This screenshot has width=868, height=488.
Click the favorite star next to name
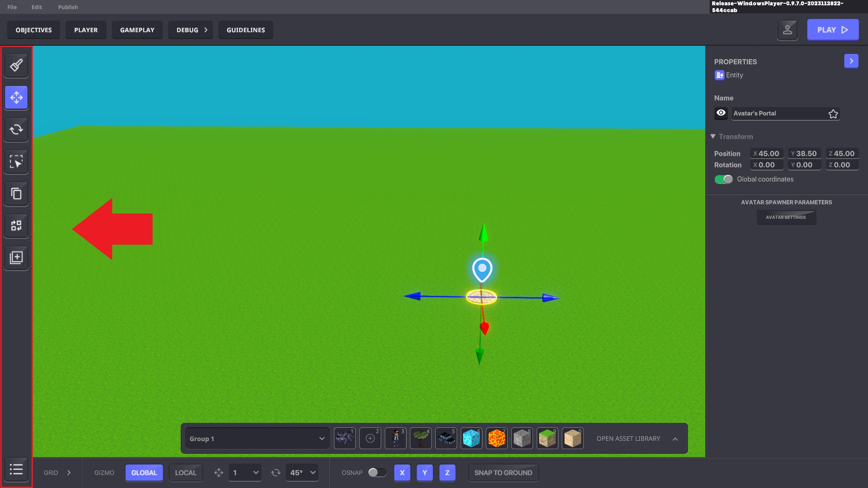833,114
